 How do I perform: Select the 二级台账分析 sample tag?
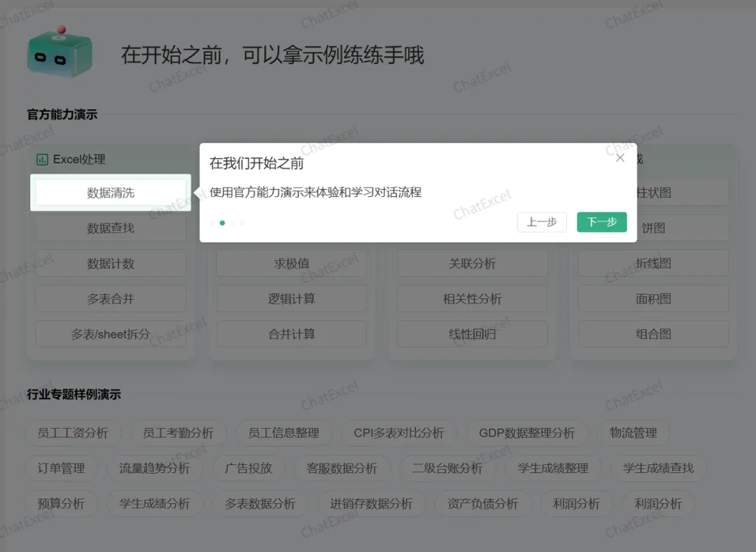click(x=447, y=468)
